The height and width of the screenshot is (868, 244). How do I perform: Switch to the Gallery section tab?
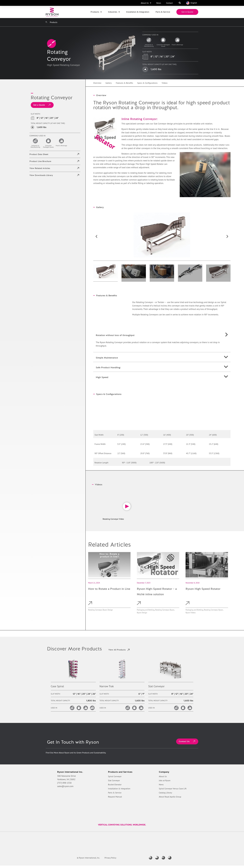[x=108, y=83]
